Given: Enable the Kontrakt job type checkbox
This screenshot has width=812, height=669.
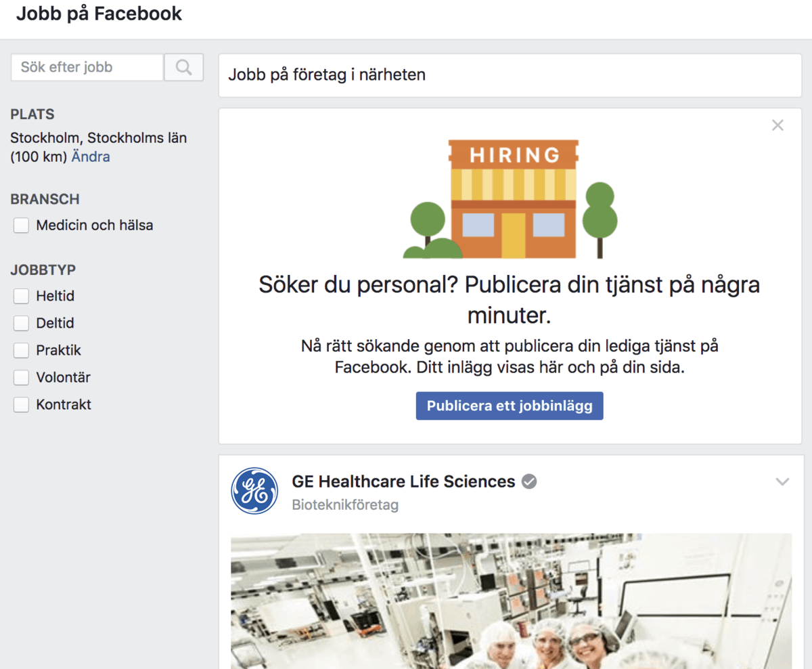Looking at the screenshot, I should [22, 405].
